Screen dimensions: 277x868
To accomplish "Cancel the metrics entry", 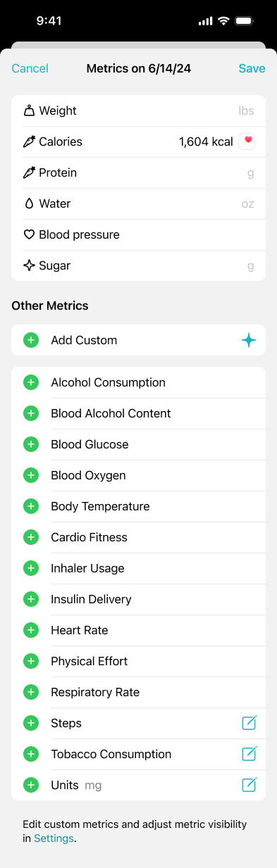I will (30, 68).
